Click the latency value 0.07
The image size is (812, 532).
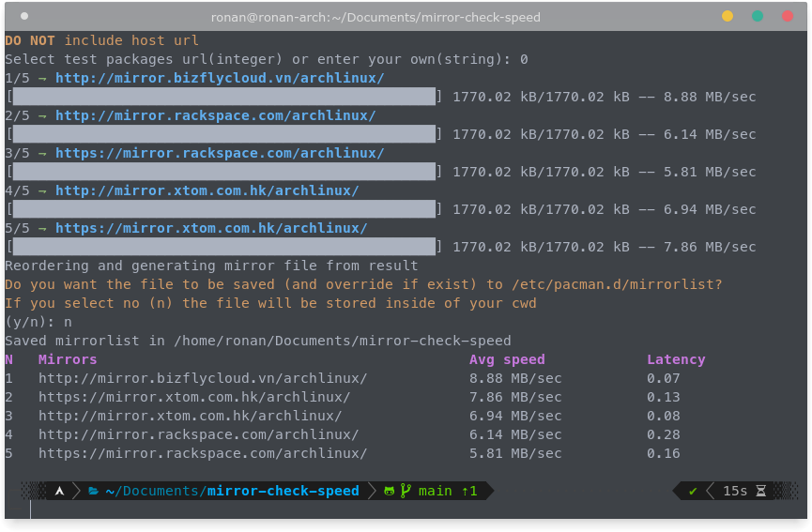(x=664, y=378)
